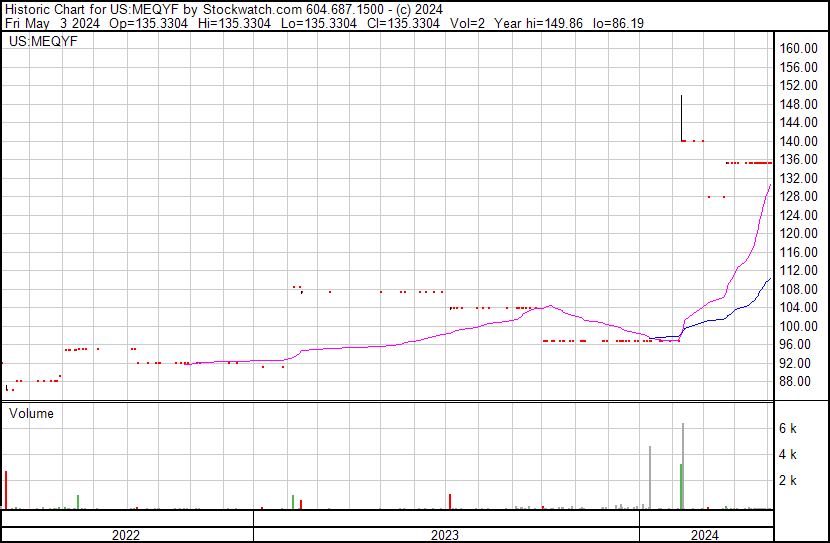
Task: Click the Volume panel label
Action: coord(32,413)
